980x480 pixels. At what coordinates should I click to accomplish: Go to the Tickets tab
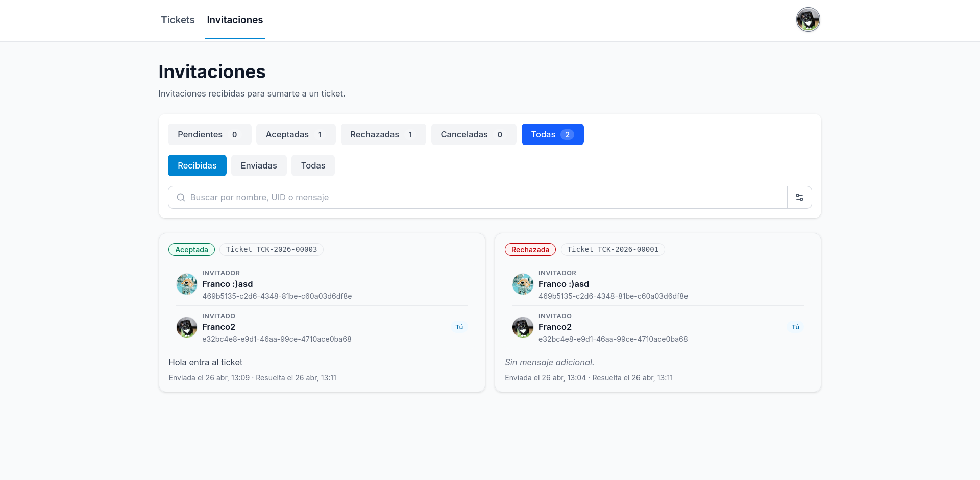click(x=178, y=20)
